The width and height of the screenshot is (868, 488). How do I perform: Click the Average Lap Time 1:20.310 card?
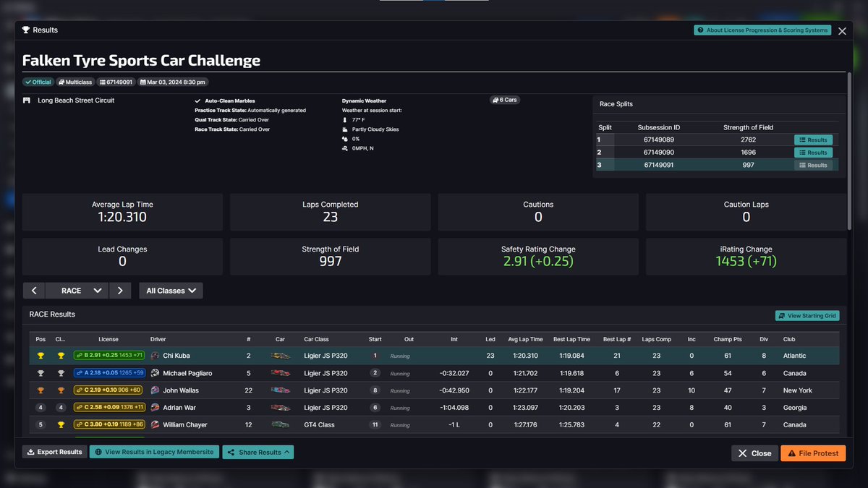123,212
